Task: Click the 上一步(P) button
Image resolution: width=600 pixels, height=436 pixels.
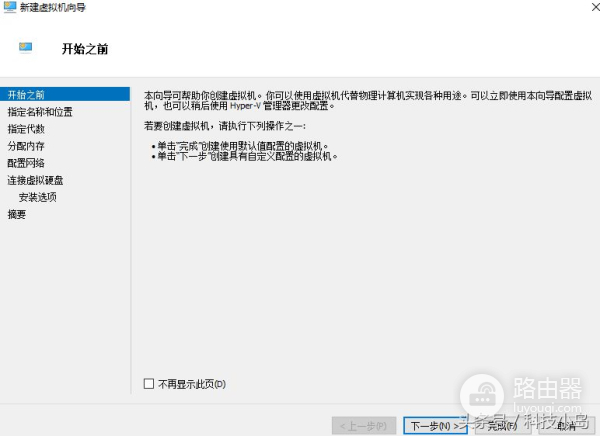Action: click(x=364, y=426)
